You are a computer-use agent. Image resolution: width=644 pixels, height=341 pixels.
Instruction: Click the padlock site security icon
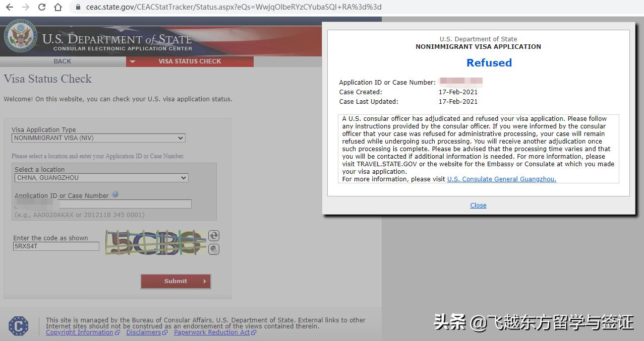(x=78, y=7)
